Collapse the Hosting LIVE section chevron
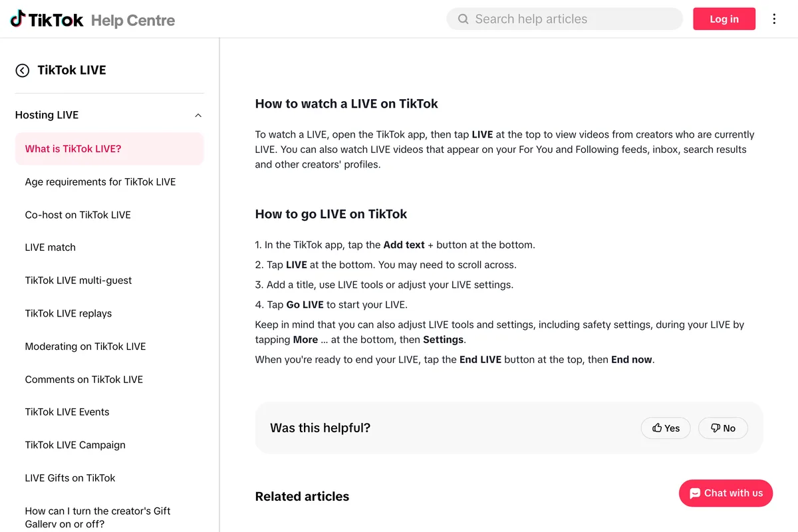The image size is (798, 532). [198, 115]
